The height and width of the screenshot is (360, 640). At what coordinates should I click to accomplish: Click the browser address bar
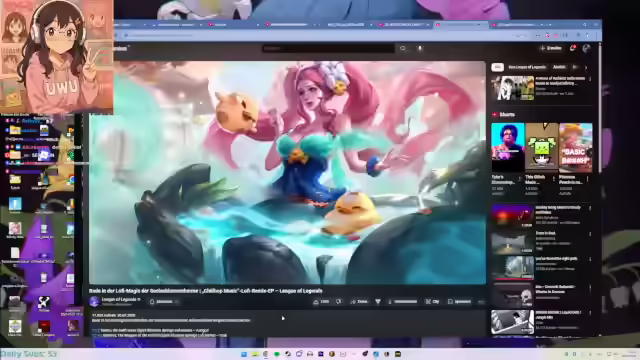[318, 36]
